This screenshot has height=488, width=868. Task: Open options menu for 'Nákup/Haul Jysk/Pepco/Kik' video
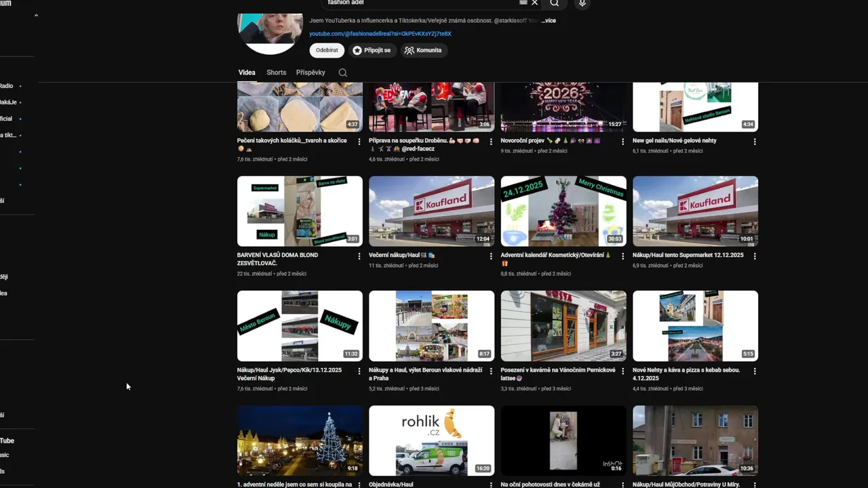(x=359, y=371)
